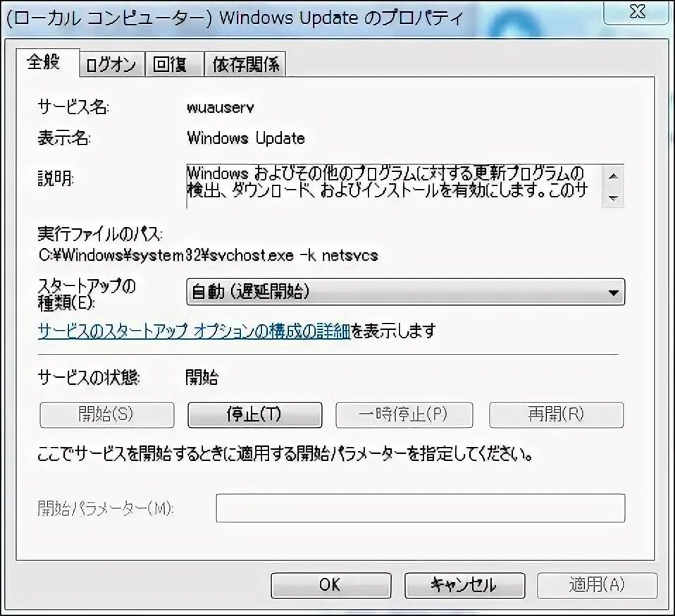Open サービスのスタートアップ オプションの構成の詳細 link

coord(194,331)
